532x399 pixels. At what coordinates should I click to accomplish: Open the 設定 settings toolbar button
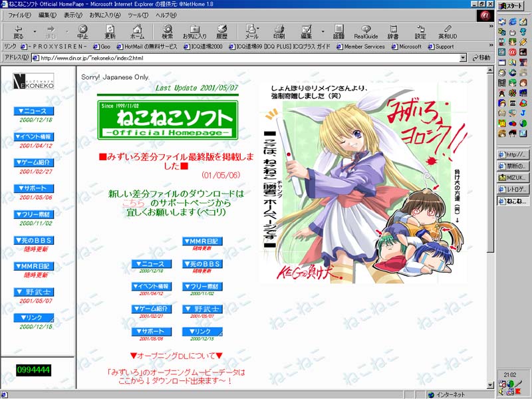click(x=420, y=32)
